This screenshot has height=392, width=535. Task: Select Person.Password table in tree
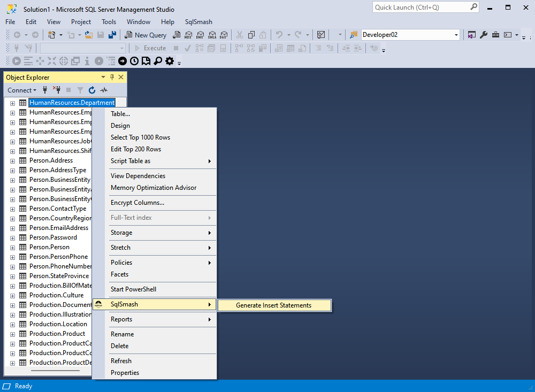[x=53, y=237]
